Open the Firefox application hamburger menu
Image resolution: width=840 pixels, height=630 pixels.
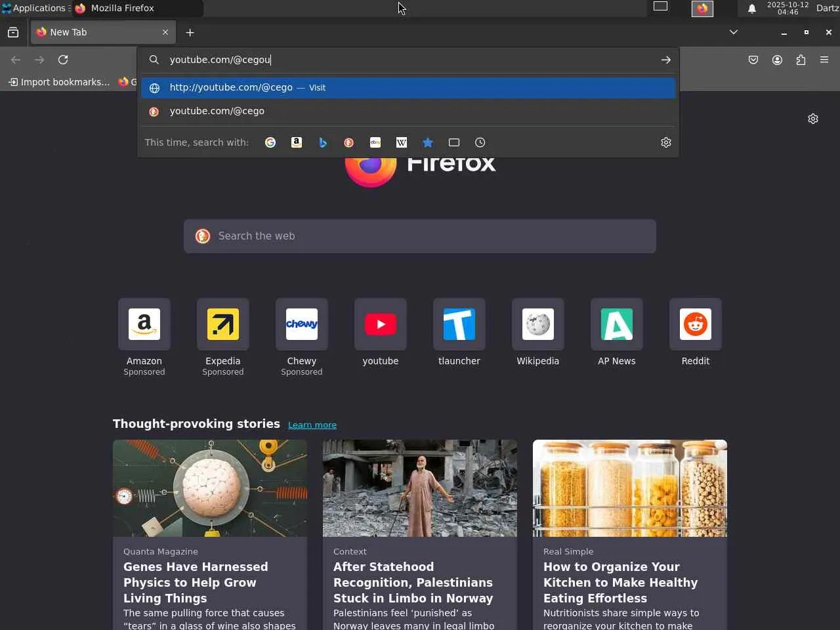824,60
